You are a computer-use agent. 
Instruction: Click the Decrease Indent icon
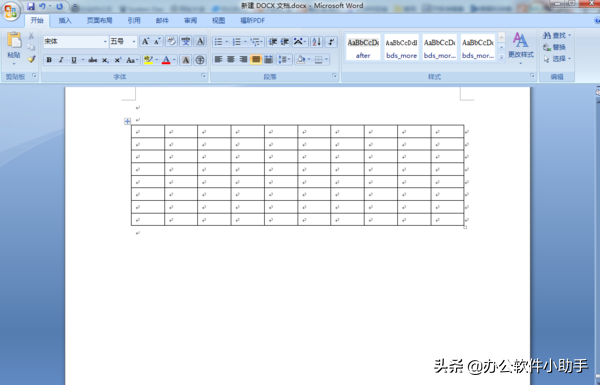click(272, 42)
